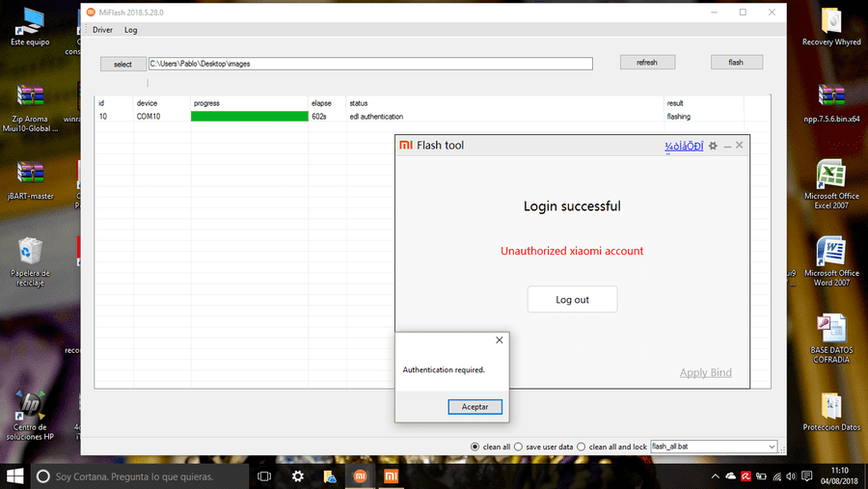Open Settings gear on the taskbar
This screenshot has height=489, width=868.
298,476
